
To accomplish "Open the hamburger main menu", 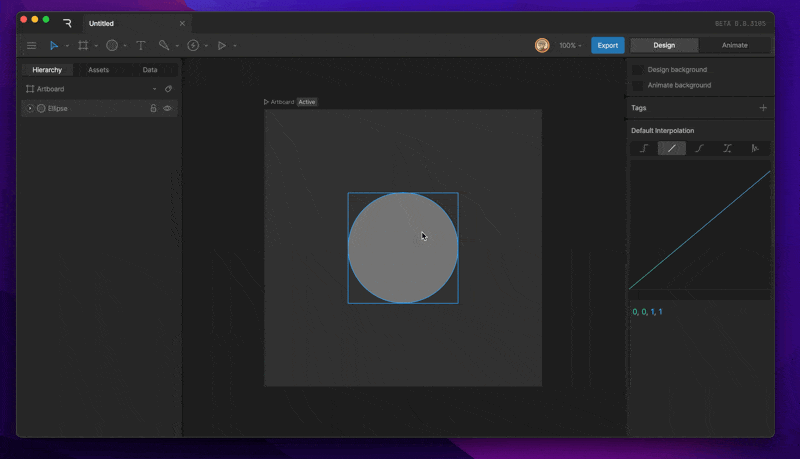I will 32,45.
